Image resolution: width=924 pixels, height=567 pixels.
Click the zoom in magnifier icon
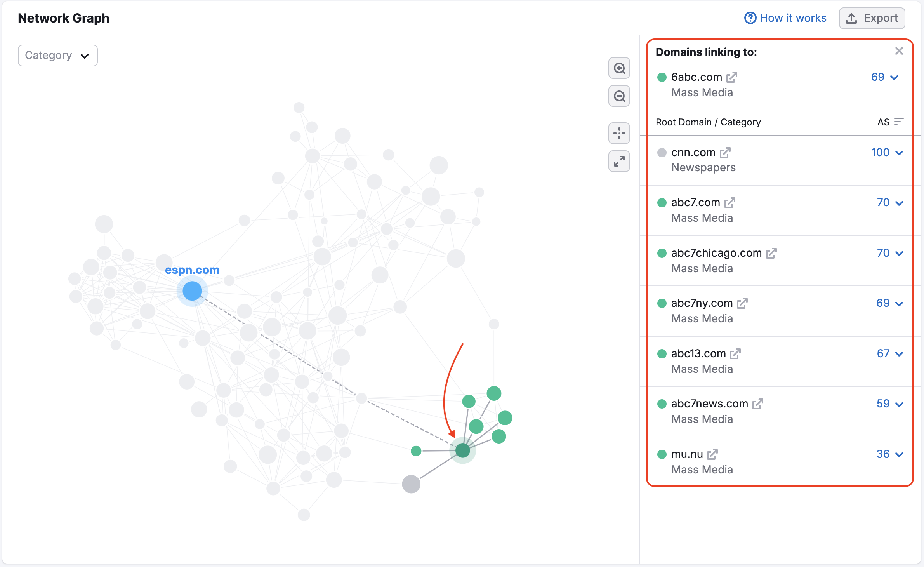[619, 68]
